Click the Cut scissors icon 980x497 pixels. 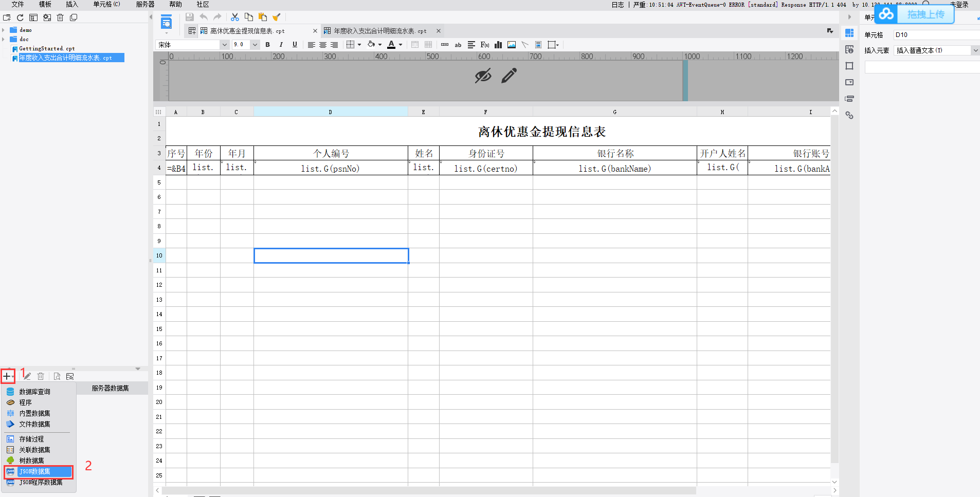[235, 17]
